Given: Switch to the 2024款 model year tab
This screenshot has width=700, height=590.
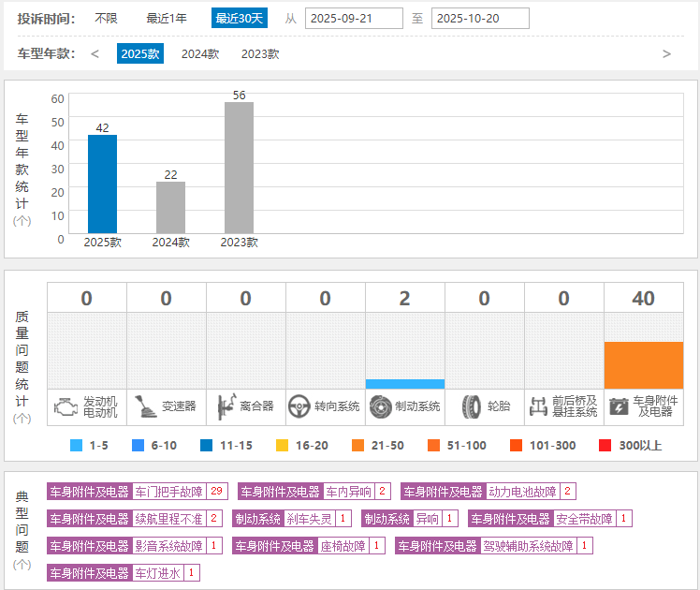Looking at the screenshot, I should (200, 54).
